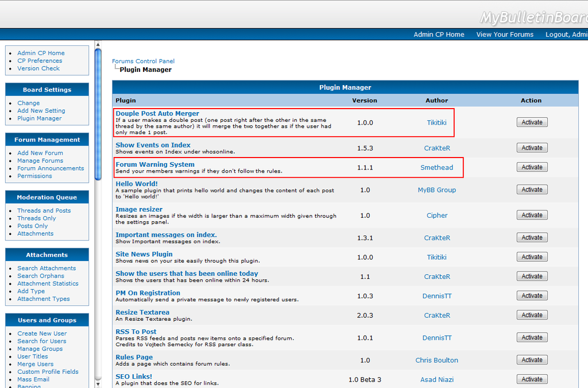View author profile of CraKteR

(x=436, y=148)
